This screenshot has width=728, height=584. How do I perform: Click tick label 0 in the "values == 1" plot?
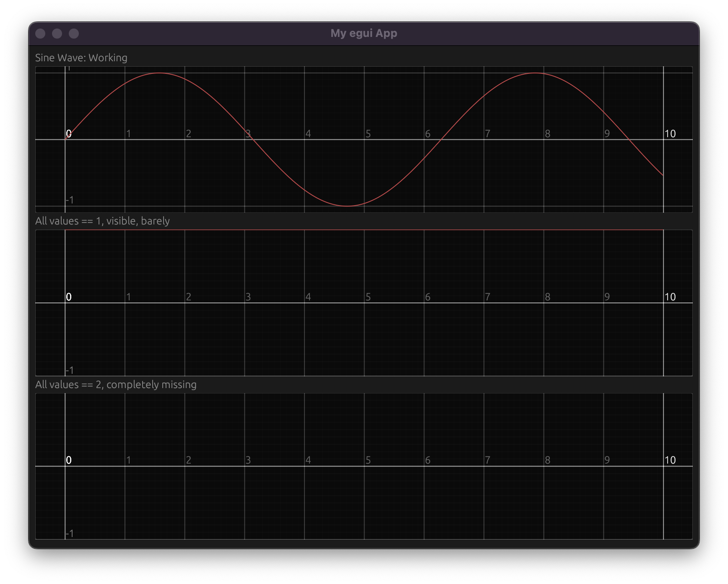click(69, 297)
